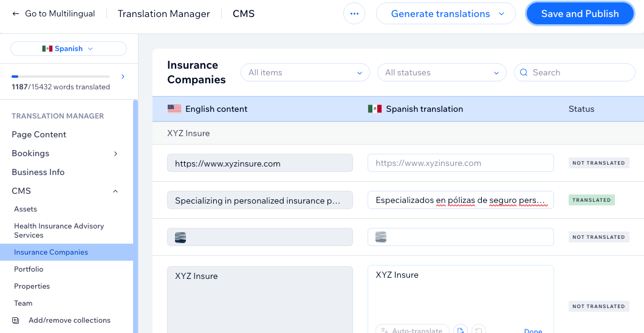Click the undo revert icon
This screenshot has width=644, height=333.
point(479,331)
